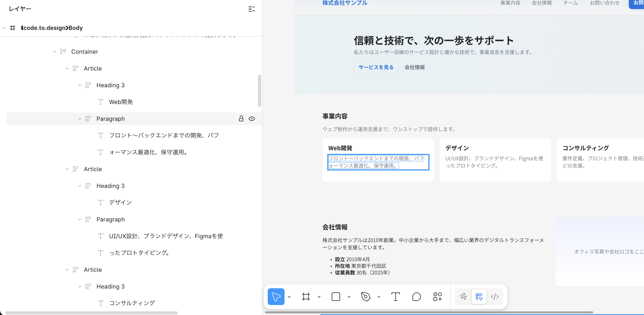
Task: Open the Actions components tool
Action: (x=437, y=297)
